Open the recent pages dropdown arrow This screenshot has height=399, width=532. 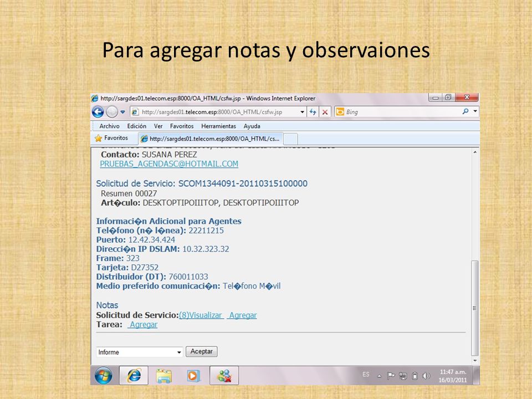click(123, 111)
